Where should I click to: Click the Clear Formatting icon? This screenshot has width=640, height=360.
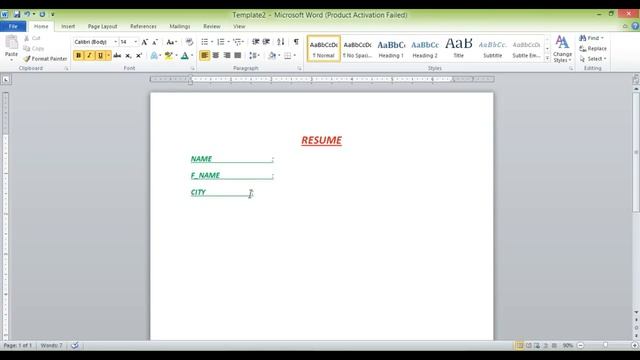point(189,42)
